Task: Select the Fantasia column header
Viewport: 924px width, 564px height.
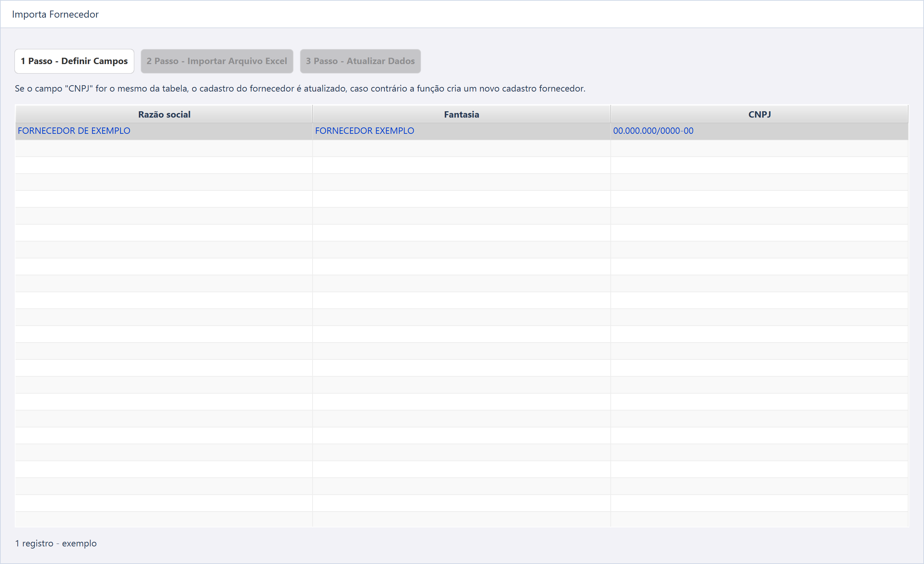Action: pos(461,114)
